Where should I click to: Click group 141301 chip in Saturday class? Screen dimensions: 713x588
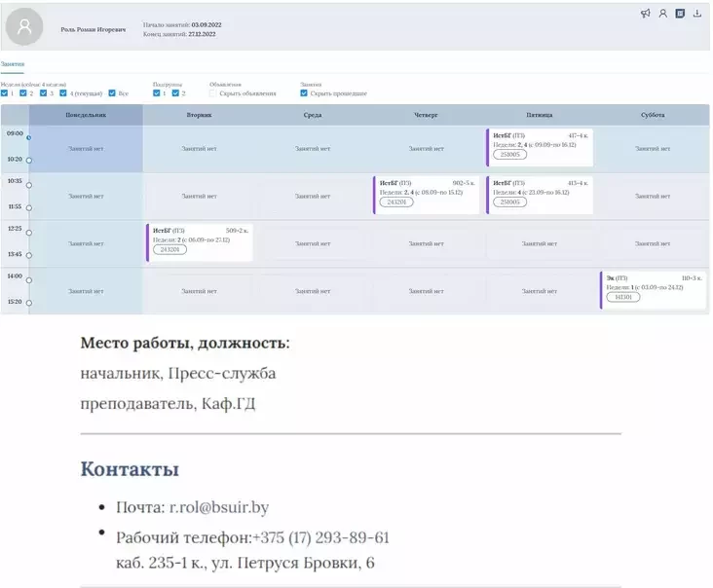tap(623, 297)
